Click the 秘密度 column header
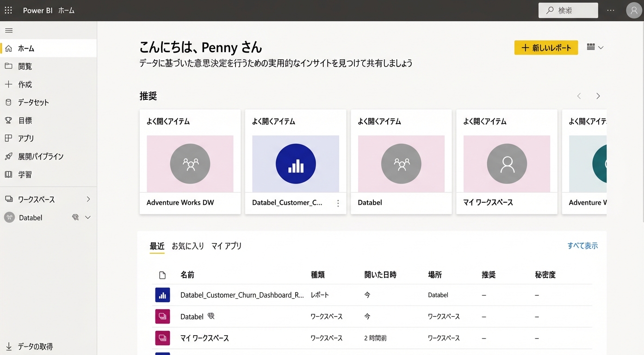The height and width of the screenshot is (355, 644). [545, 275]
